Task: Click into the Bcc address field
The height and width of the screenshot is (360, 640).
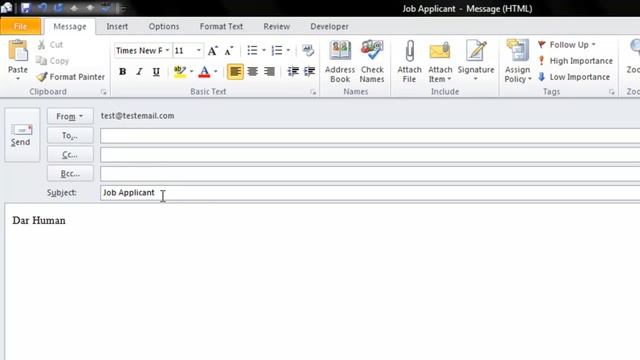Action: [370, 174]
